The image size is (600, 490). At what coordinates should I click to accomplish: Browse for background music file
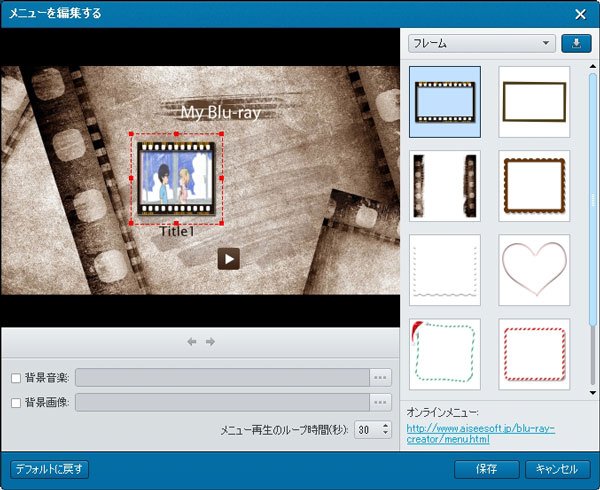380,377
